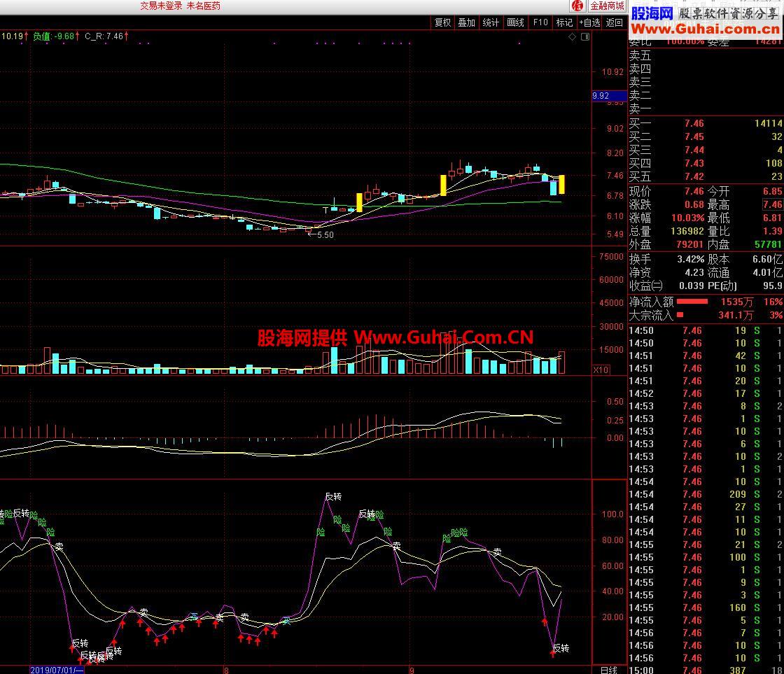784x674 pixels.
Task: Click the X10 volume scale label
Action: point(601,370)
